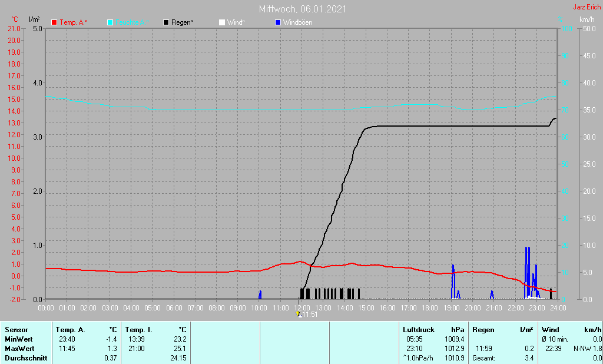Click the '^1.0hPa/h' pressure trend
Screen dimensions: 603x364
tap(418, 358)
